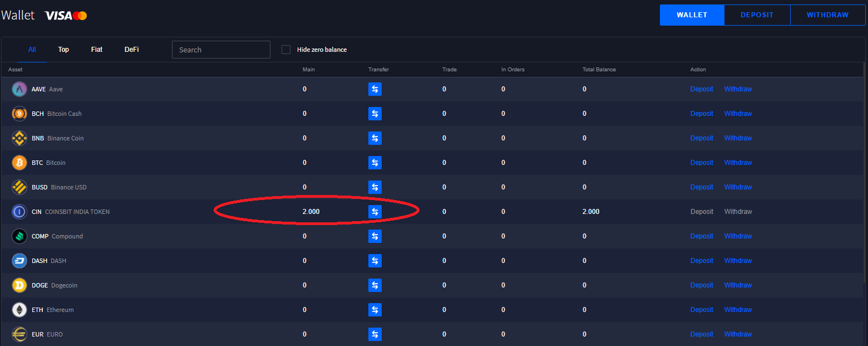This screenshot has height=346, width=868.
Task: Click the Ethereum logo
Action: click(x=19, y=310)
